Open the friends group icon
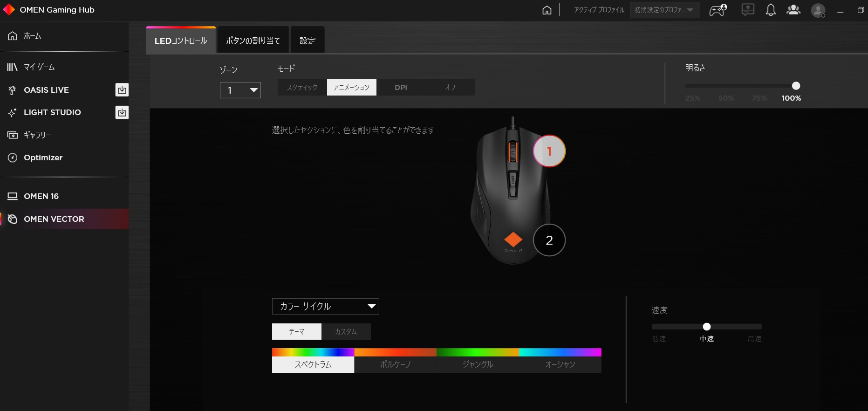 point(793,10)
